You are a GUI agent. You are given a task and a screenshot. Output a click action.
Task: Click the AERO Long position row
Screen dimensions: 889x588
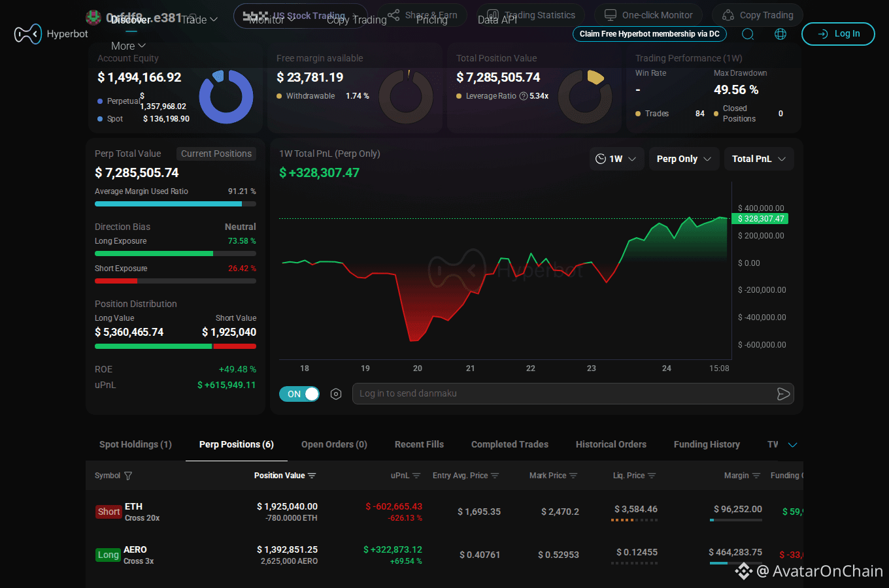[x=444, y=555]
